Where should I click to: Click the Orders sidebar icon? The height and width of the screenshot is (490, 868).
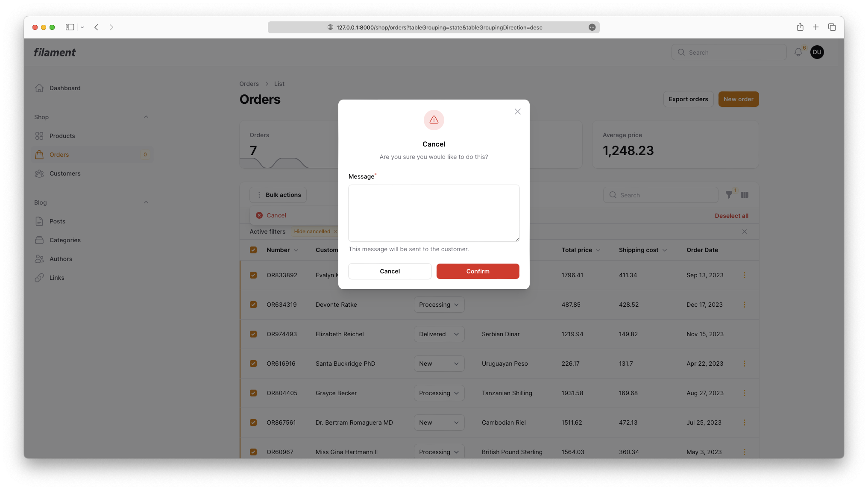tap(39, 154)
